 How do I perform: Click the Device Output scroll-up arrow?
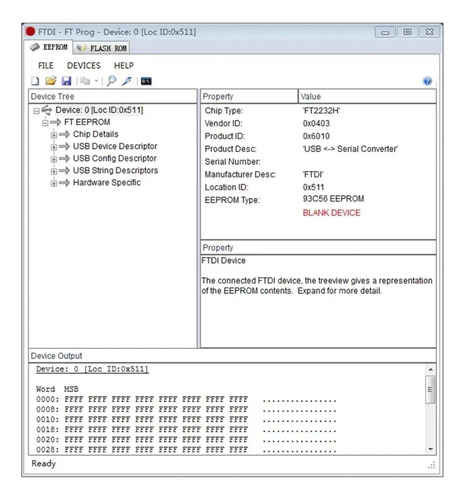point(430,369)
